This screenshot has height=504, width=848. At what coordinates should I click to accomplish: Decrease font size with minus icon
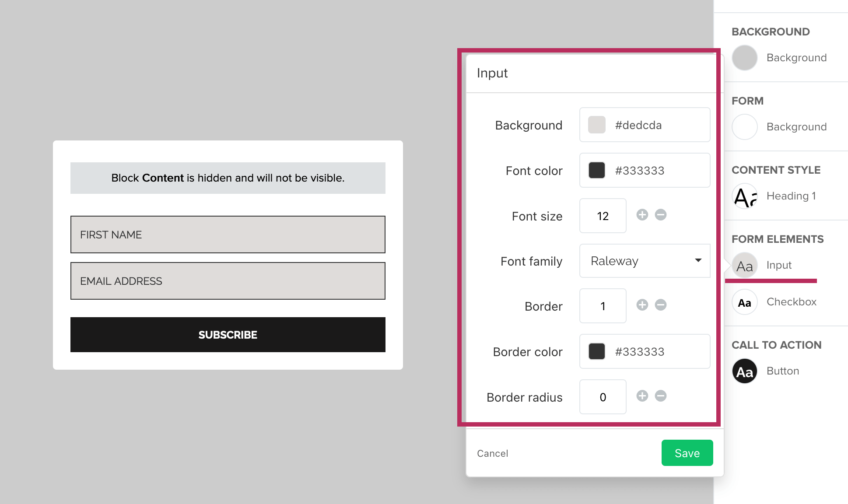(x=661, y=215)
